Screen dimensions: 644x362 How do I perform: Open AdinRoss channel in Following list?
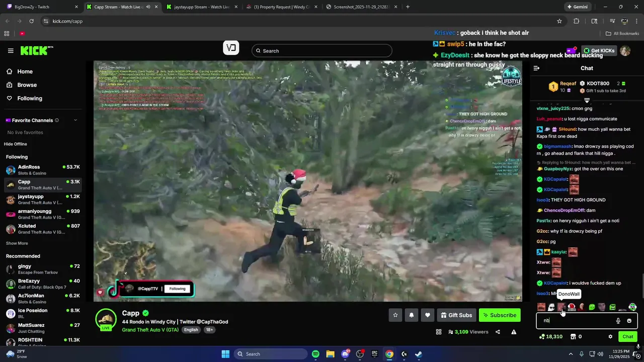tap(43, 170)
